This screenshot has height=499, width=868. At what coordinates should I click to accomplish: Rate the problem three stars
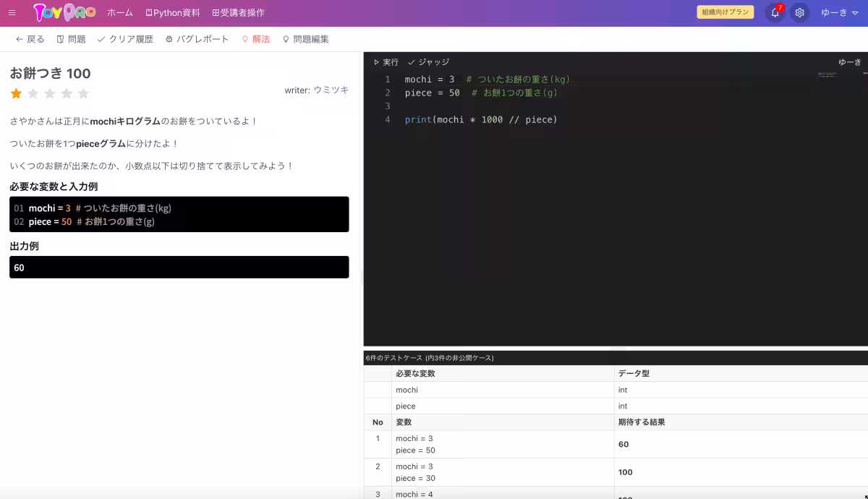49,93
